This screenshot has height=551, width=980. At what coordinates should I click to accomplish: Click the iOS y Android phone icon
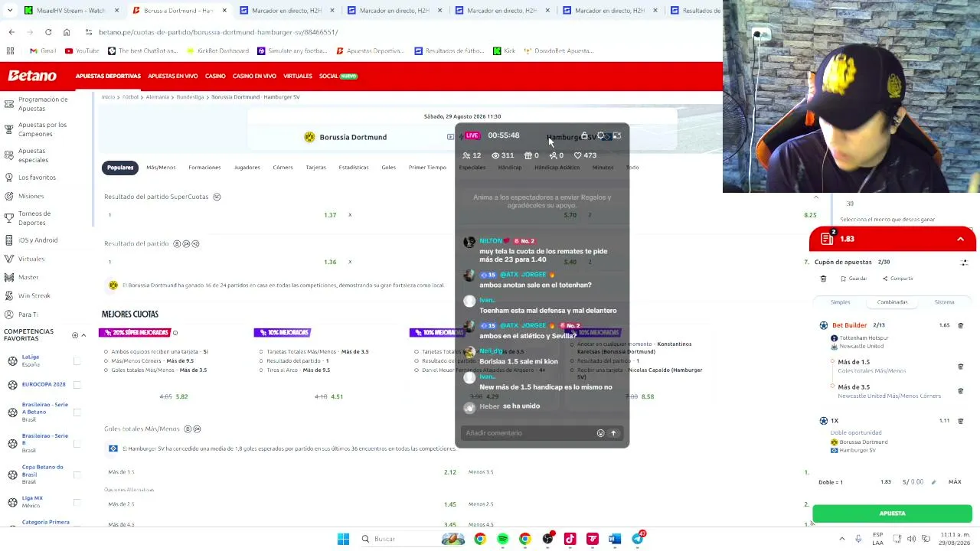[9, 240]
